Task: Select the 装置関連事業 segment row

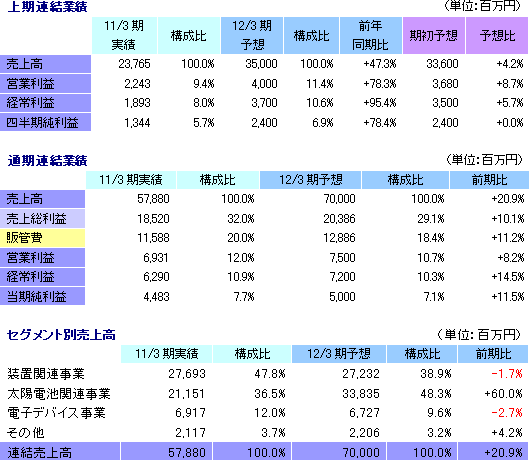Action: (x=264, y=374)
